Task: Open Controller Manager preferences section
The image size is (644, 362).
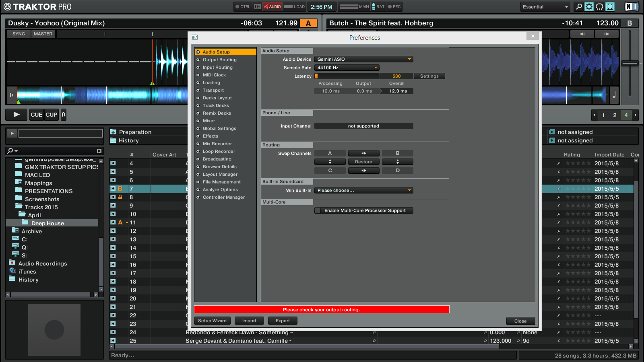Action: coord(223,197)
